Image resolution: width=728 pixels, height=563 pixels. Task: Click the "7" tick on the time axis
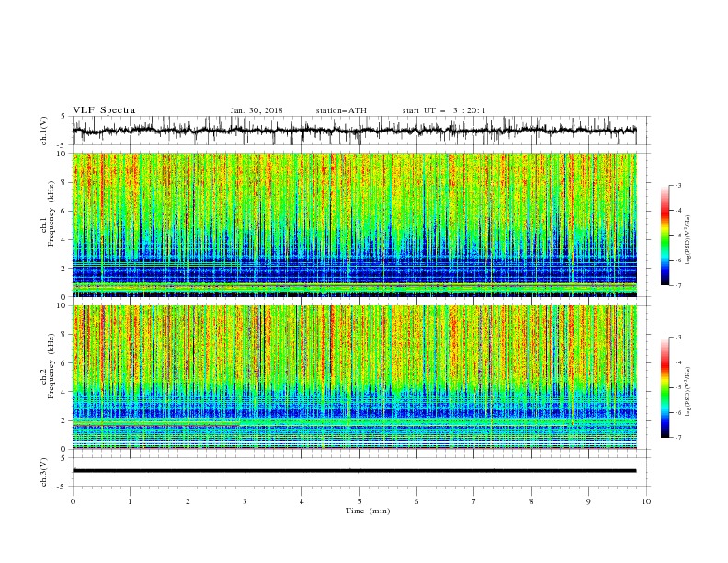coord(474,501)
